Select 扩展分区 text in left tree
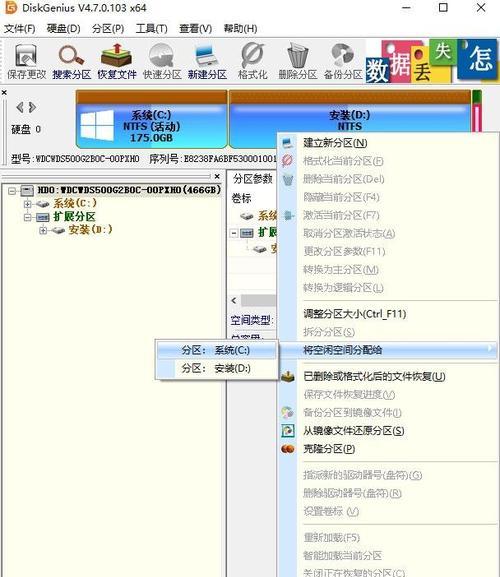 (x=75, y=217)
